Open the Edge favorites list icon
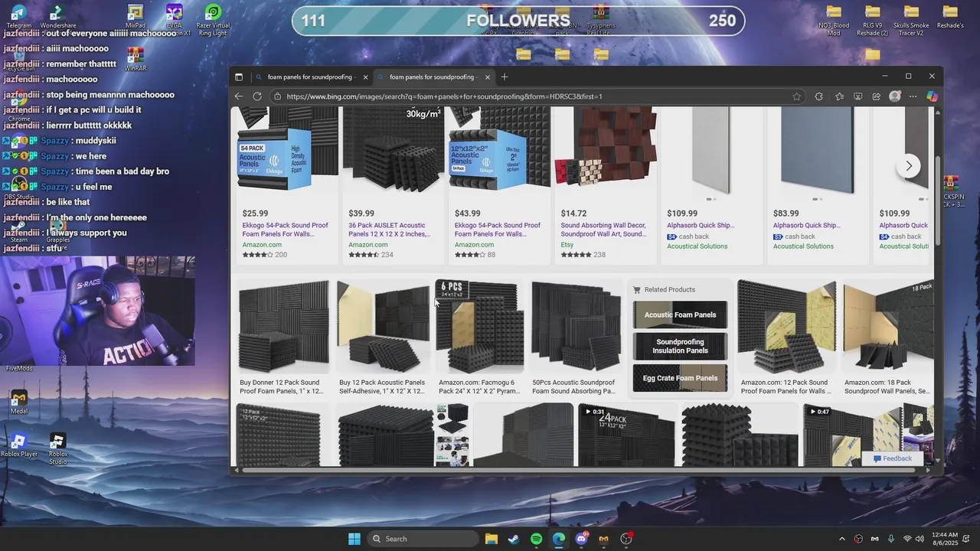 pyautogui.click(x=839, y=96)
